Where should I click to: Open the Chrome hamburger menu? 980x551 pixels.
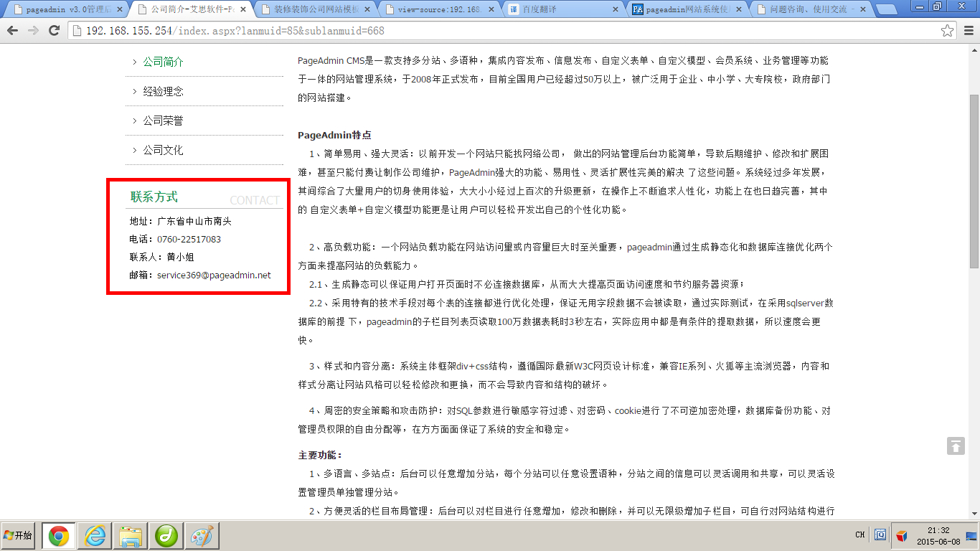pos(969,31)
